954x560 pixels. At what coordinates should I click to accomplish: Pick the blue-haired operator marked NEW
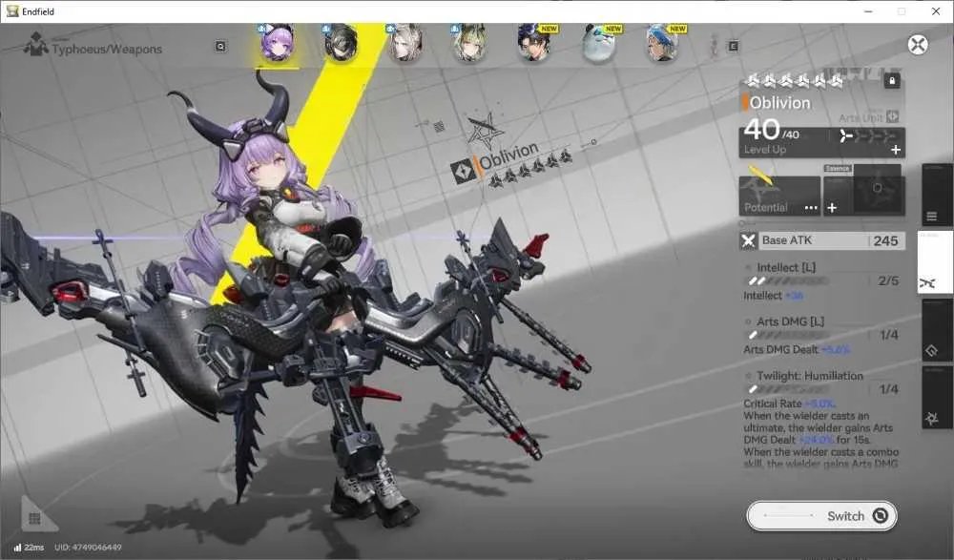pos(663,43)
